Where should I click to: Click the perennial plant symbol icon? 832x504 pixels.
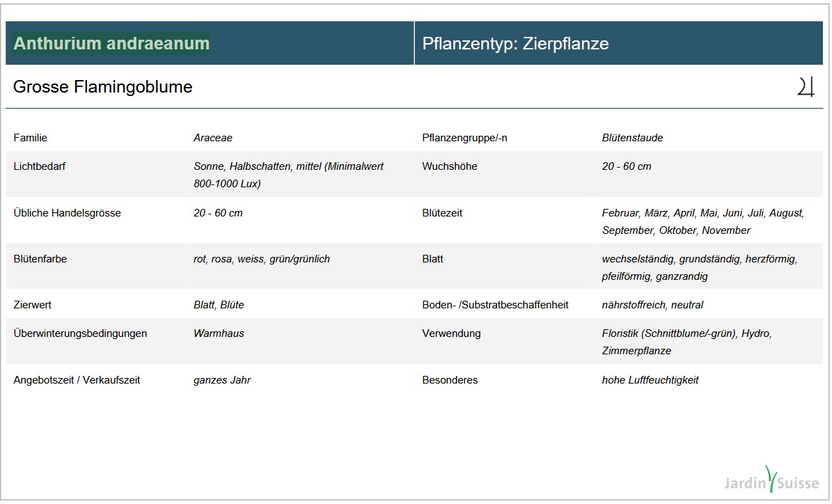[806, 88]
